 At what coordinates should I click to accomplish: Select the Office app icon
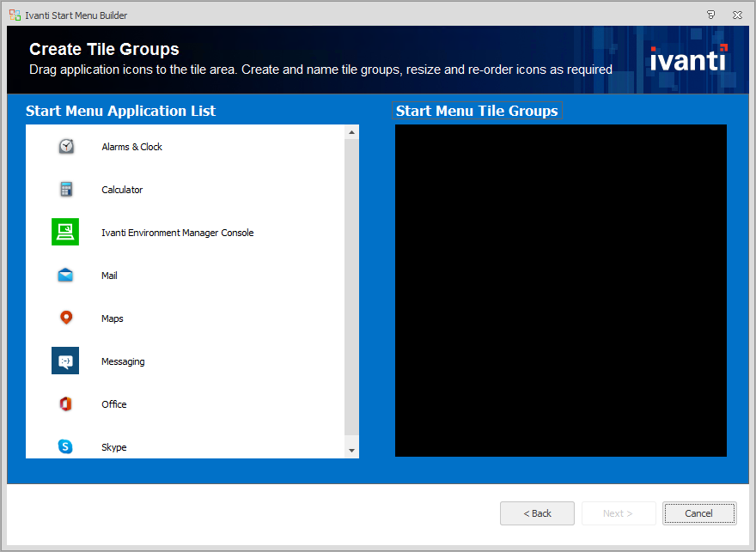65,403
